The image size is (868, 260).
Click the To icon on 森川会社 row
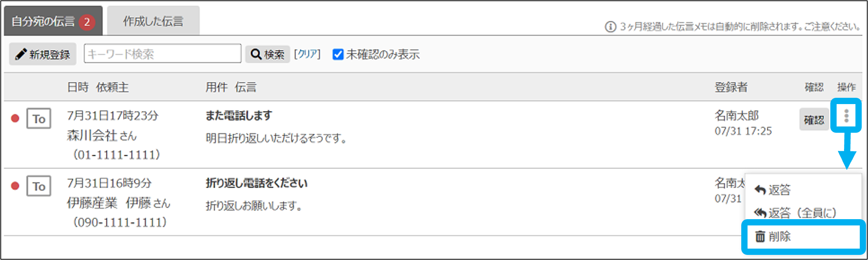[x=38, y=118]
